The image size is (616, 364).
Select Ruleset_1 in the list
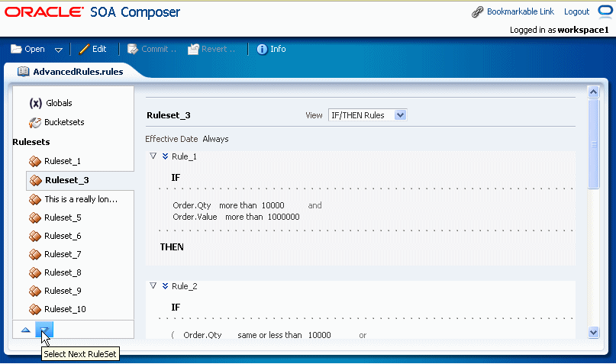(x=63, y=161)
